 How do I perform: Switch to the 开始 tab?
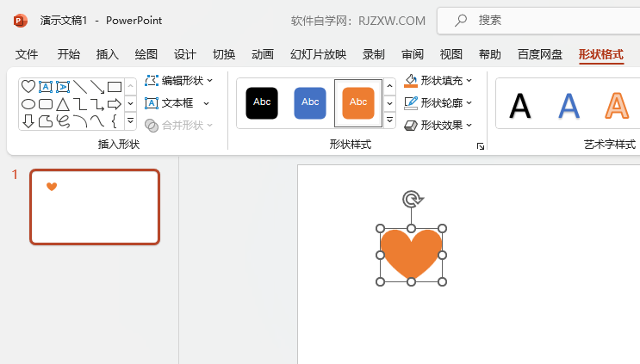(x=69, y=54)
